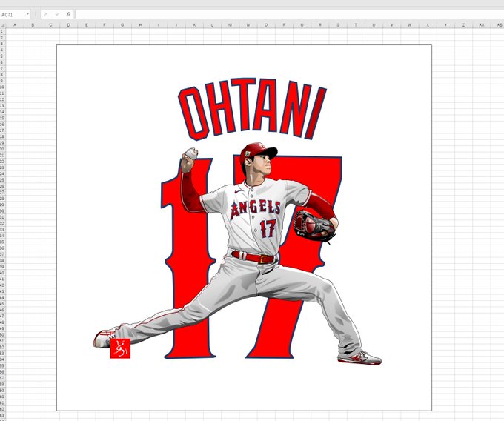This screenshot has width=504, height=421.
Task: Select column header J
Action: click(176, 25)
